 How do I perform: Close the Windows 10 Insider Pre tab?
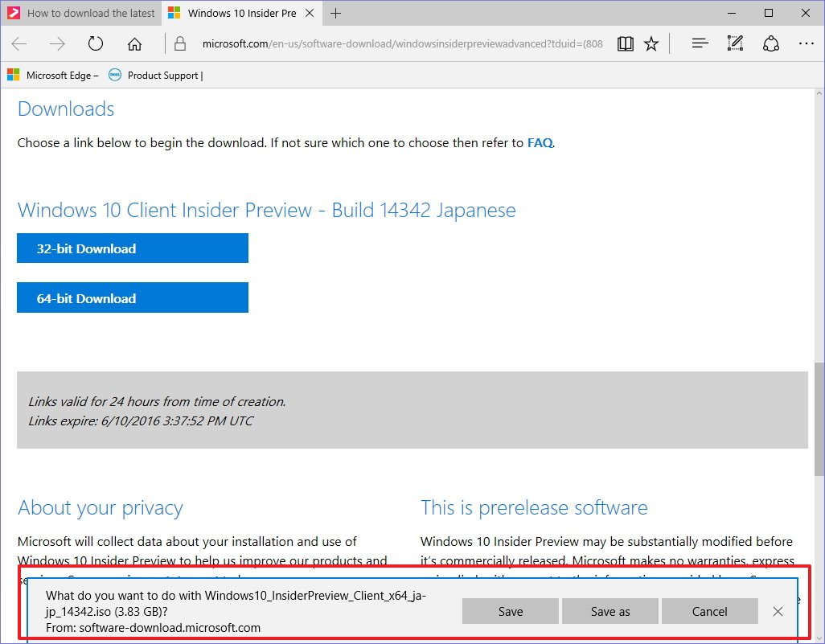[x=310, y=13]
